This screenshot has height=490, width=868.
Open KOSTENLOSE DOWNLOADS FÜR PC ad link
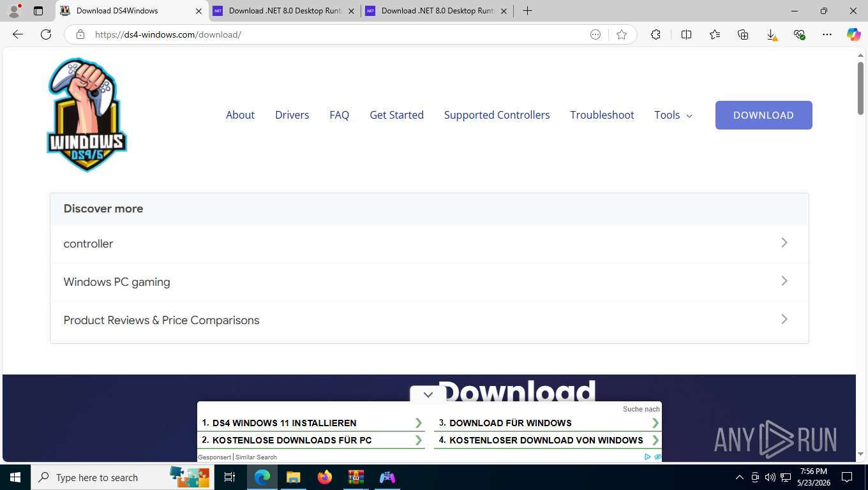(312, 440)
